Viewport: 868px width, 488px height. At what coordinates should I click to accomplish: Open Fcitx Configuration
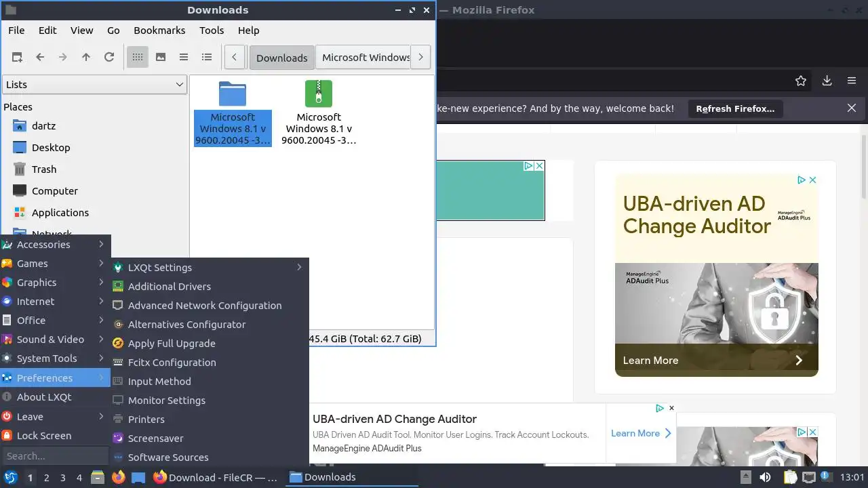pyautogui.click(x=210, y=363)
